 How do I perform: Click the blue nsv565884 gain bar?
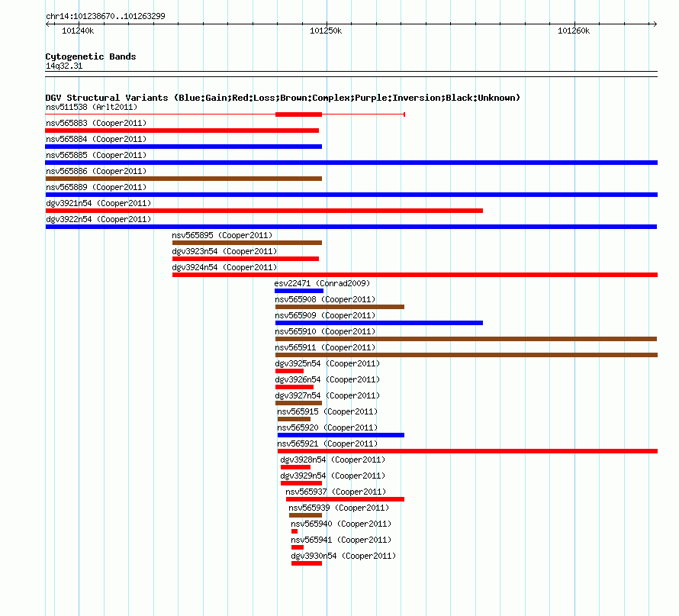click(x=184, y=147)
